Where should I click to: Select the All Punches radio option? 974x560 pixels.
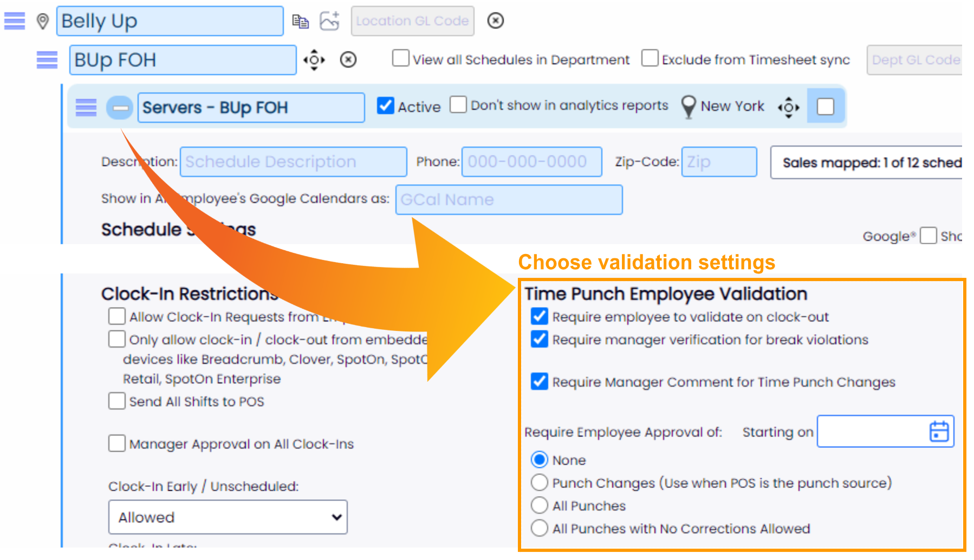[x=539, y=505]
